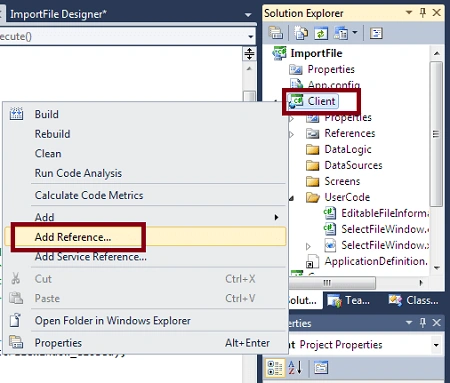Image resolution: width=450 pixels, height=383 pixels.
Task: Toggle auto hide pin of Properties panel
Action: (423, 322)
